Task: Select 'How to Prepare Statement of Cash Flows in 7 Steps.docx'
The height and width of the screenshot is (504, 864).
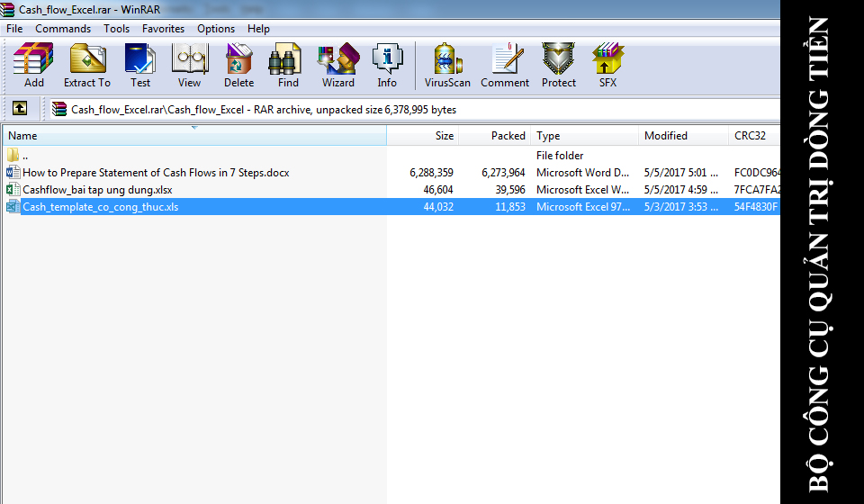Action: (156, 173)
